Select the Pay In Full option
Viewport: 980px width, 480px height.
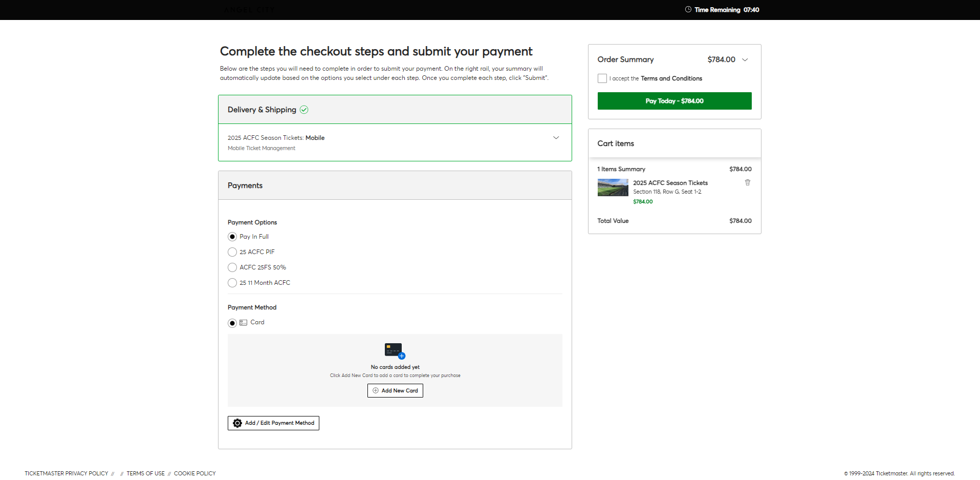click(x=232, y=237)
